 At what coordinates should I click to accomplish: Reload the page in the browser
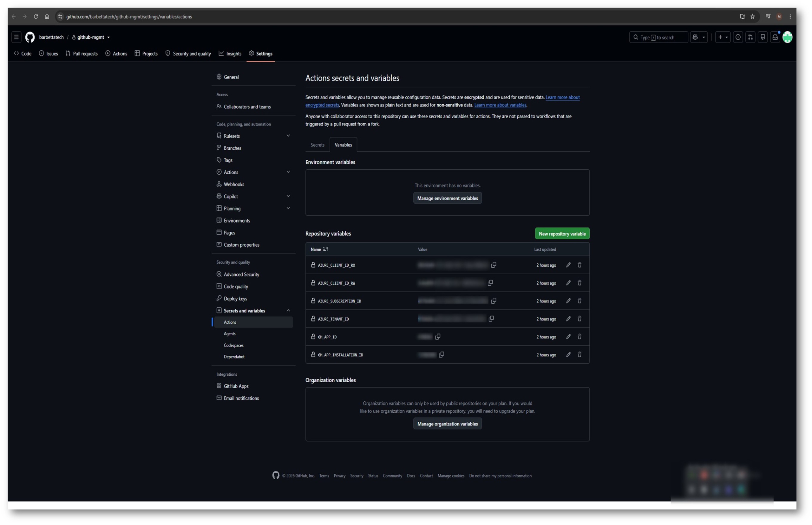pyautogui.click(x=36, y=16)
